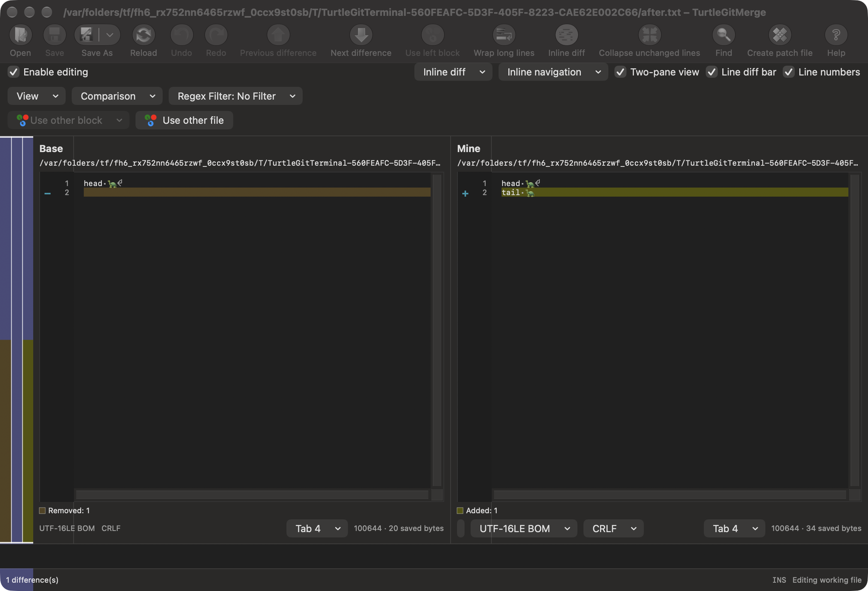
Task: Toggle the Wrap long lines icon
Action: (x=504, y=35)
